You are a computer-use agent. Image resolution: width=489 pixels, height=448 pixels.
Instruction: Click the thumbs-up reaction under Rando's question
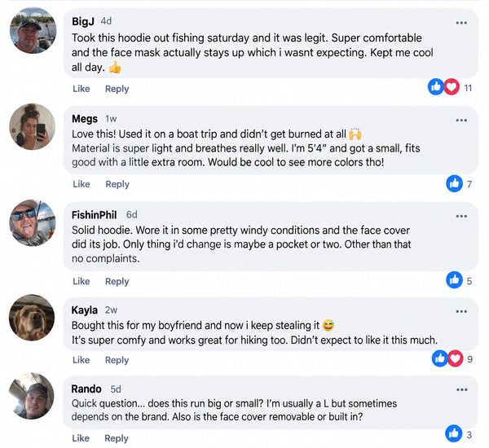click(454, 433)
